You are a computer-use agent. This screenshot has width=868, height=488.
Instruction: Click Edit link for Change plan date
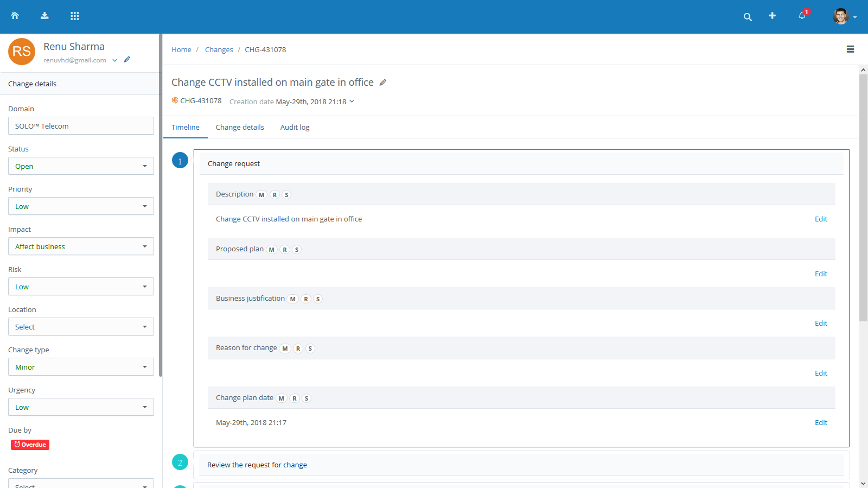[821, 422]
